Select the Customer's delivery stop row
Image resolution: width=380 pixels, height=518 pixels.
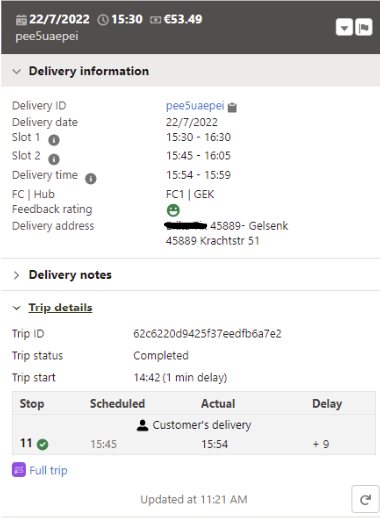[194, 435]
